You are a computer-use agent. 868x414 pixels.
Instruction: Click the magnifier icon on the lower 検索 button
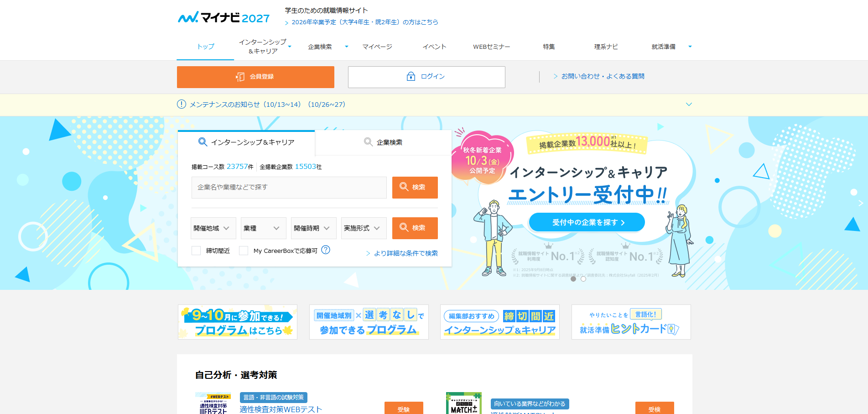(x=404, y=228)
